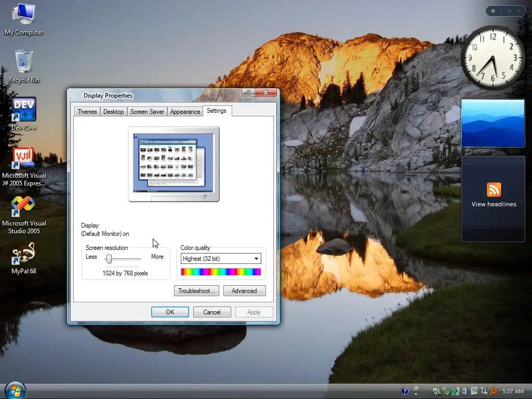Click the small picture-frame tray icon
The image size is (532, 399).
(x=474, y=391)
